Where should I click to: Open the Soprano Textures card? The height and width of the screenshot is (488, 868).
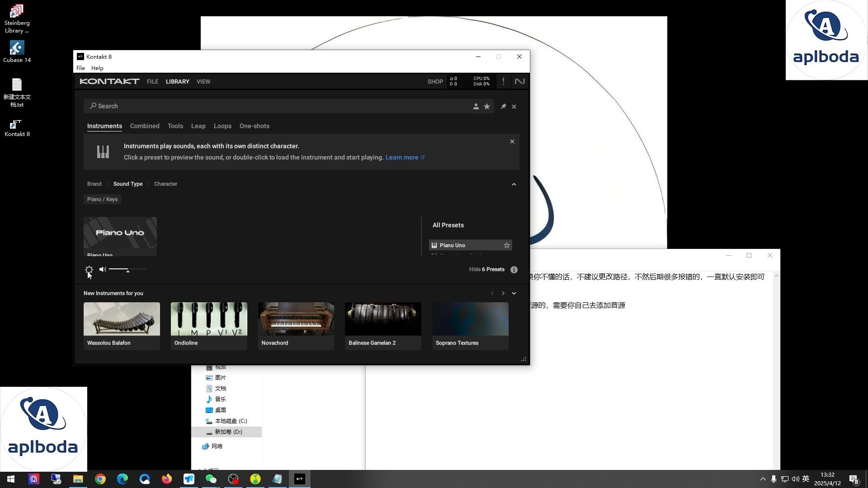(x=470, y=326)
